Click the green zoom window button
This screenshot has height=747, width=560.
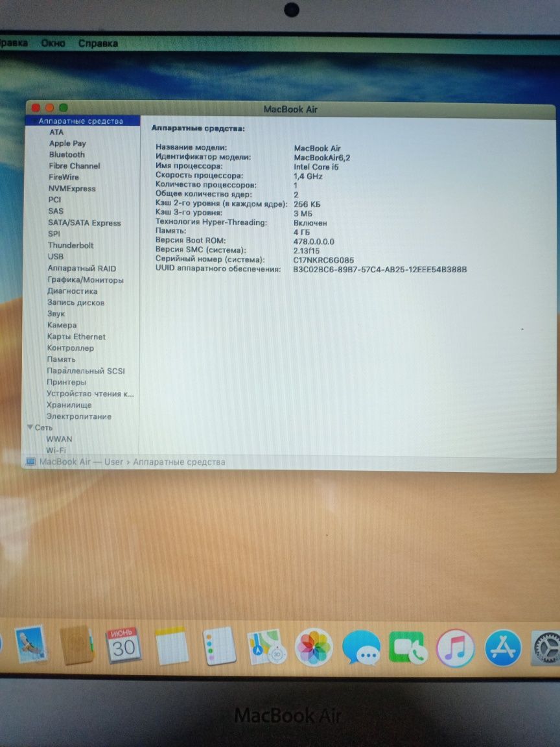[x=64, y=108]
